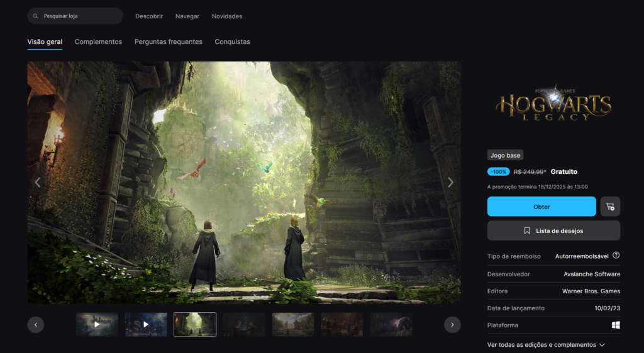Play the second video thumbnail

146,324
